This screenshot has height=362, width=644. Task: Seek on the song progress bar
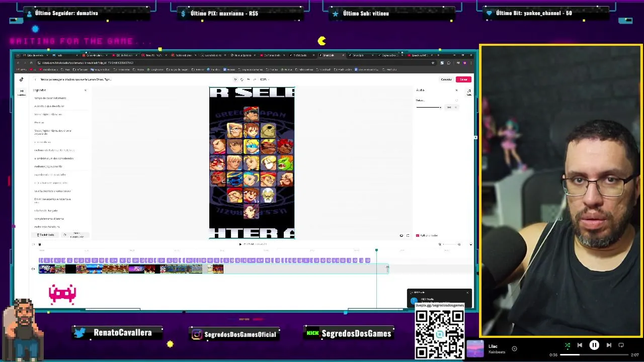coord(594,355)
